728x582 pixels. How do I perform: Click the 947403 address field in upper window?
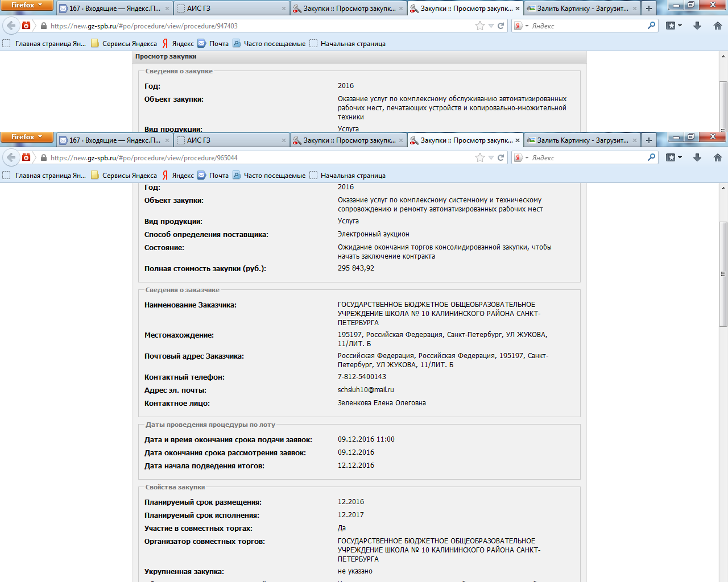click(x=260, y=26)
